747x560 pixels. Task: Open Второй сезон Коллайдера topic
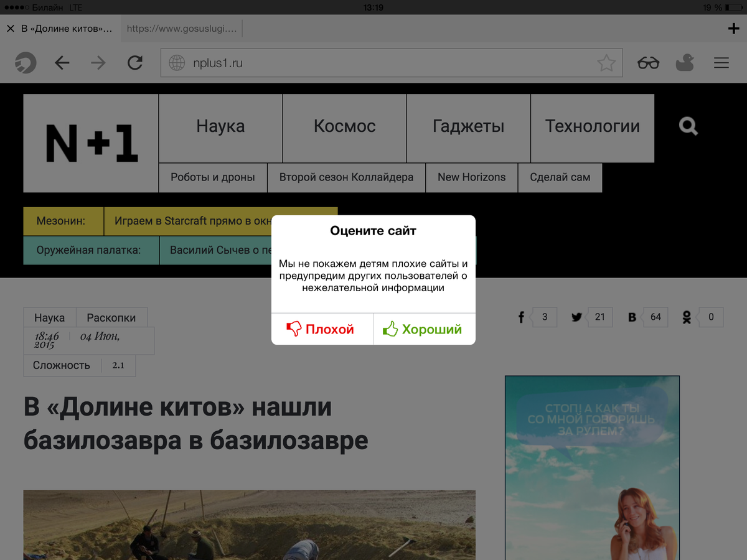(346, 177)
